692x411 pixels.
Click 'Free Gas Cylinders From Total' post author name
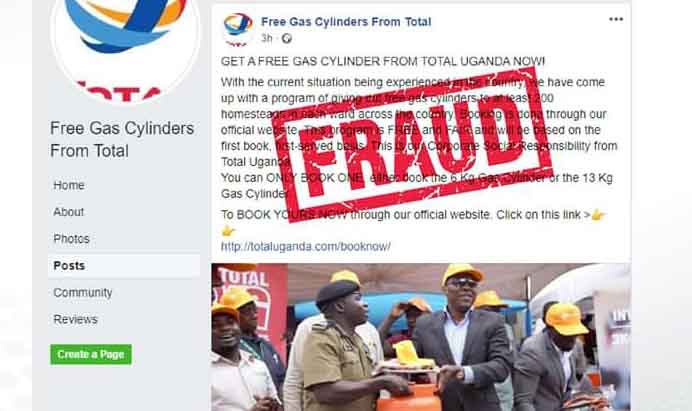346,22
